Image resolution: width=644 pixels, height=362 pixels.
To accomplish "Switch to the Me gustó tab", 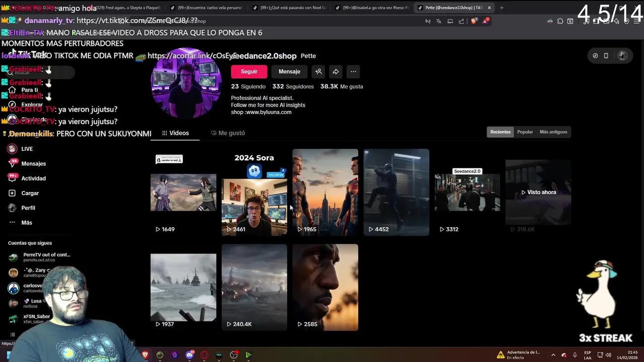I will click(228, 133).
